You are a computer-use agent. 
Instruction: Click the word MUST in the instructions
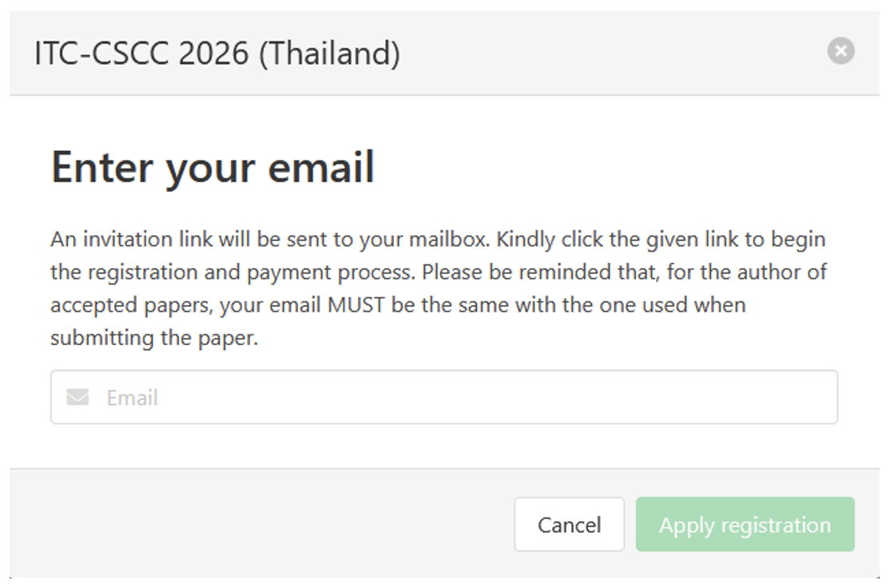point(356,305)
